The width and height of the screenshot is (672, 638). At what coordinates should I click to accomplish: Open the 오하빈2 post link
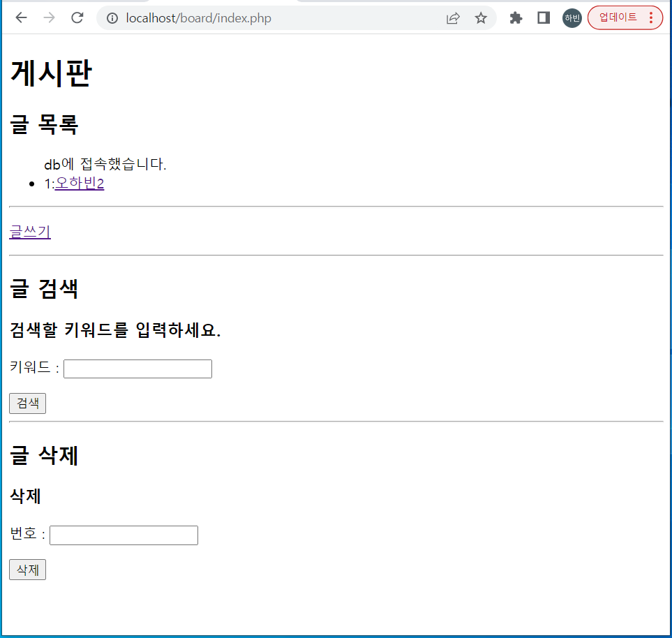coord(79,182)
